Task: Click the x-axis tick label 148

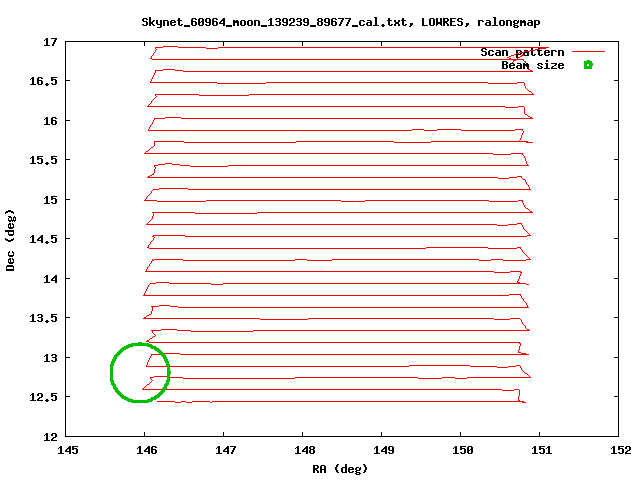Action: (303, 451)
